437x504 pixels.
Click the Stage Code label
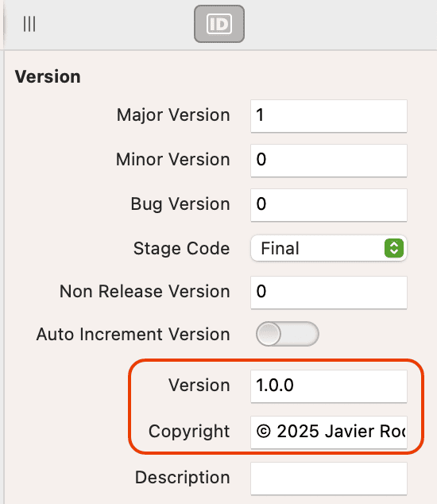click(x=181, y=249)
